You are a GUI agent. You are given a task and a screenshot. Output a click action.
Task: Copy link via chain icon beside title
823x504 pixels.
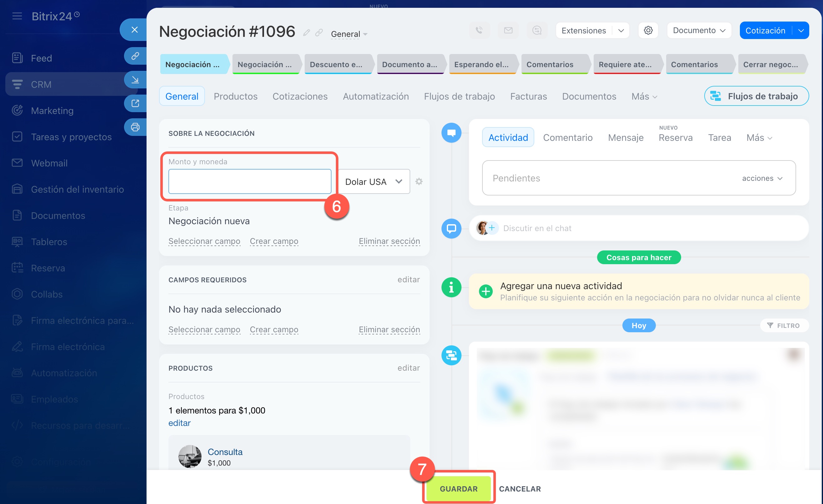[319, 33]
